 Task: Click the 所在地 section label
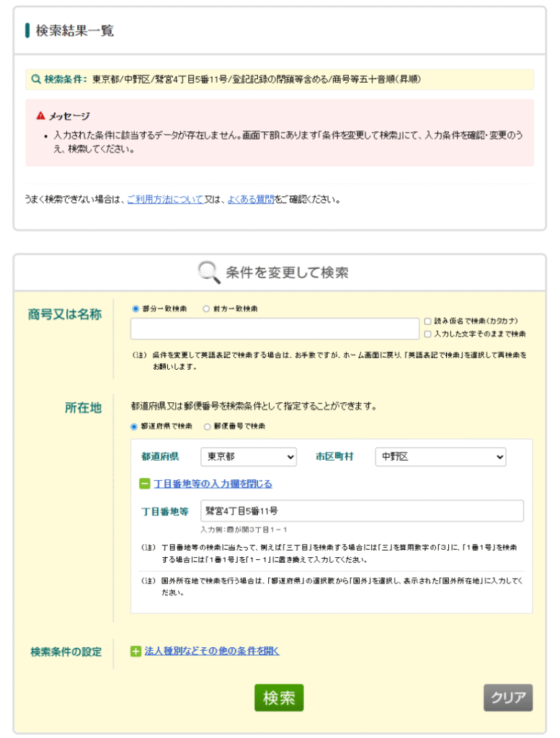point(84,408)
